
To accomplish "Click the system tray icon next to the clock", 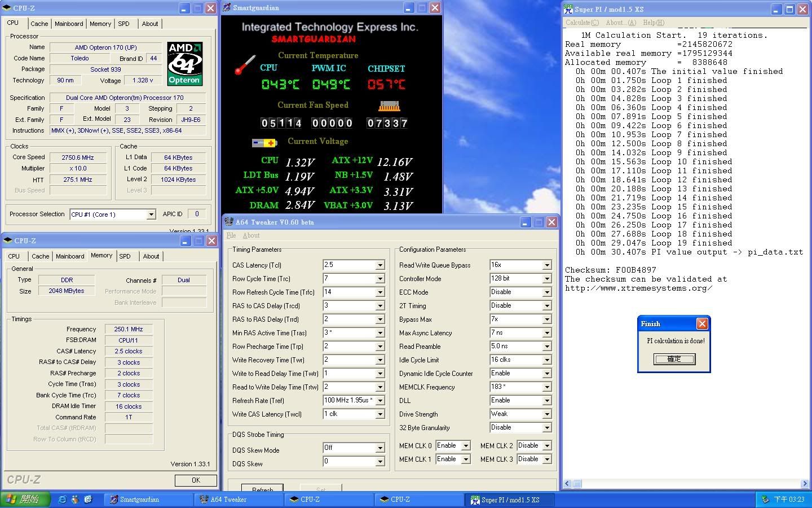I will 765,499.
